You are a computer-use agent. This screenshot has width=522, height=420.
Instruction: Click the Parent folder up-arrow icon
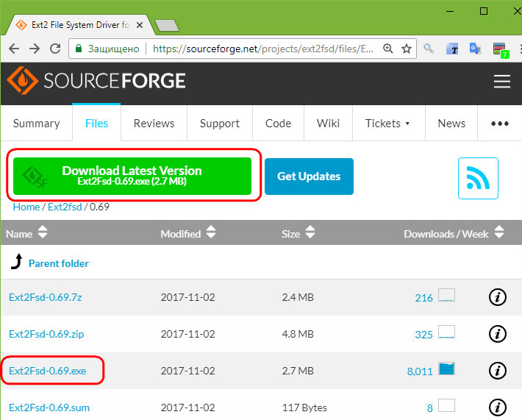(17, 261)
